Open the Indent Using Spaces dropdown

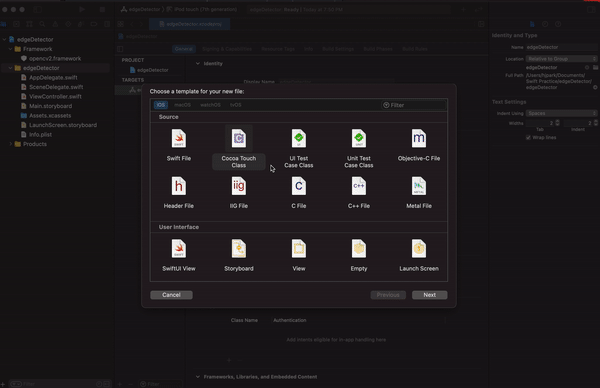click(x=561, y=113)
